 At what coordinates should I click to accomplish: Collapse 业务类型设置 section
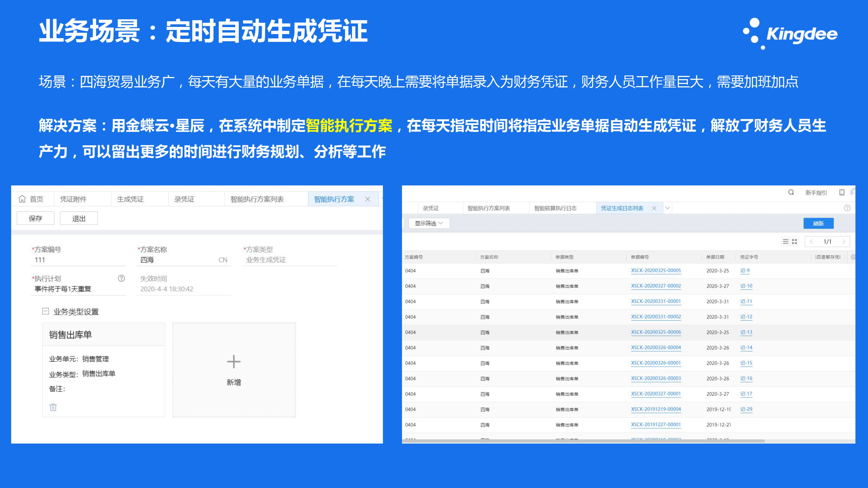point(45,311)
